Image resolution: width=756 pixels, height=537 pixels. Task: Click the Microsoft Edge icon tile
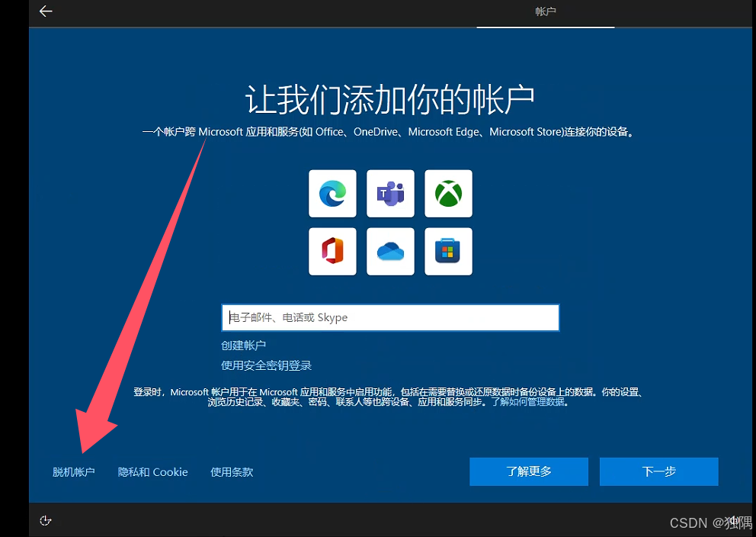click(x=333, y=194)
